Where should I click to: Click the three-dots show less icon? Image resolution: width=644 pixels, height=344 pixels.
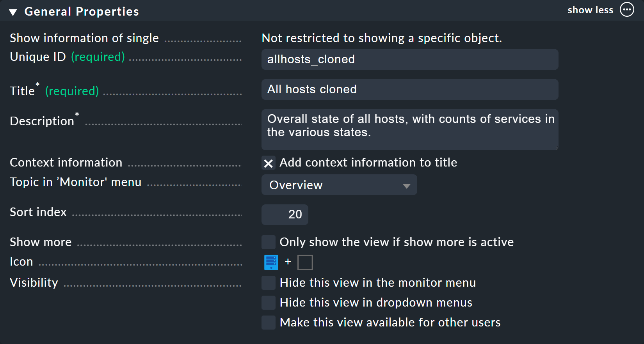click(x=627, y=10)
